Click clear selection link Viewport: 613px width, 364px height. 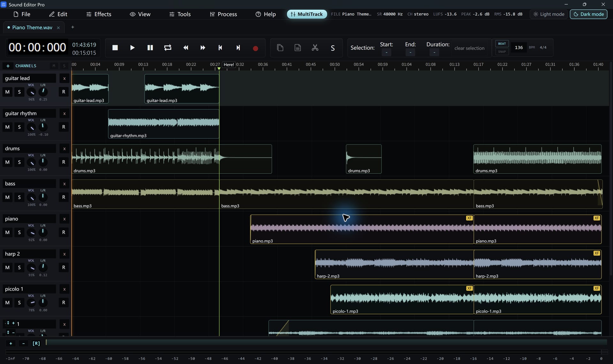click(x=469, y=48)
